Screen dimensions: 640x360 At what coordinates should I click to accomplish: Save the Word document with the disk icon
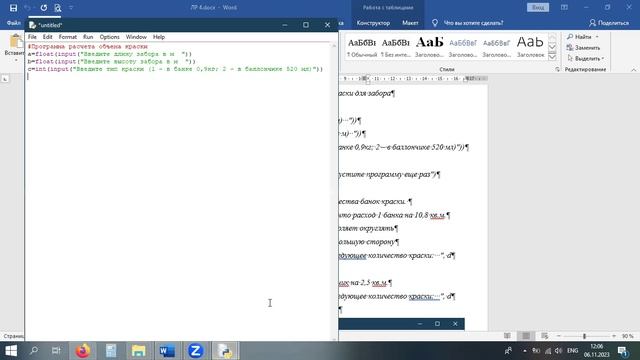click(x=13, y=7)
